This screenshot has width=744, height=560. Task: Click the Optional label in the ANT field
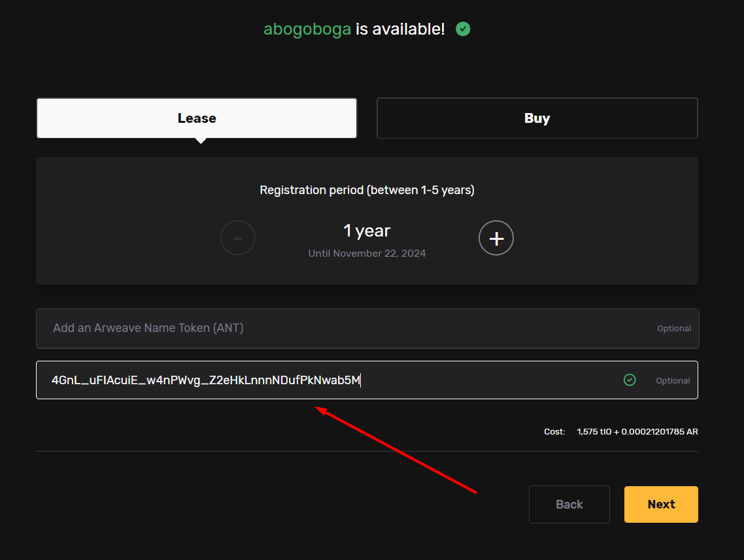tap(674, 329)
